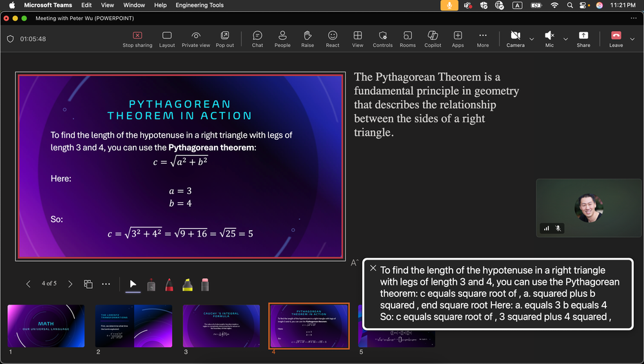Open the View menu in menu bar

(x=107, y=5)
